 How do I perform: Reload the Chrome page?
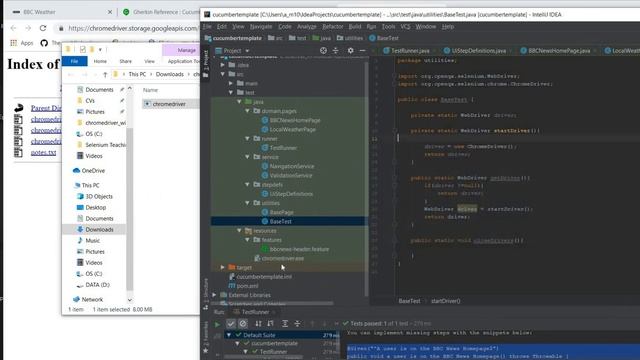[x=43, y=28]
